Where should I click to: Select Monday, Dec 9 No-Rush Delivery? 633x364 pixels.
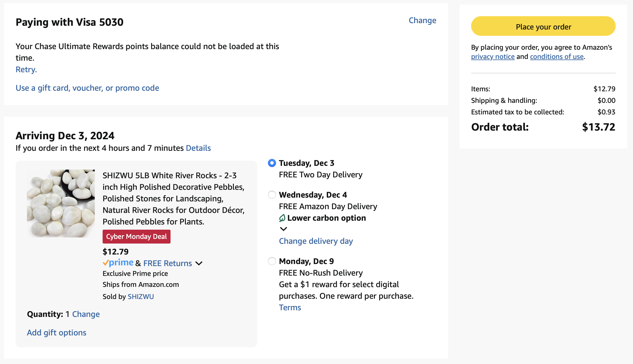(272, 261)
